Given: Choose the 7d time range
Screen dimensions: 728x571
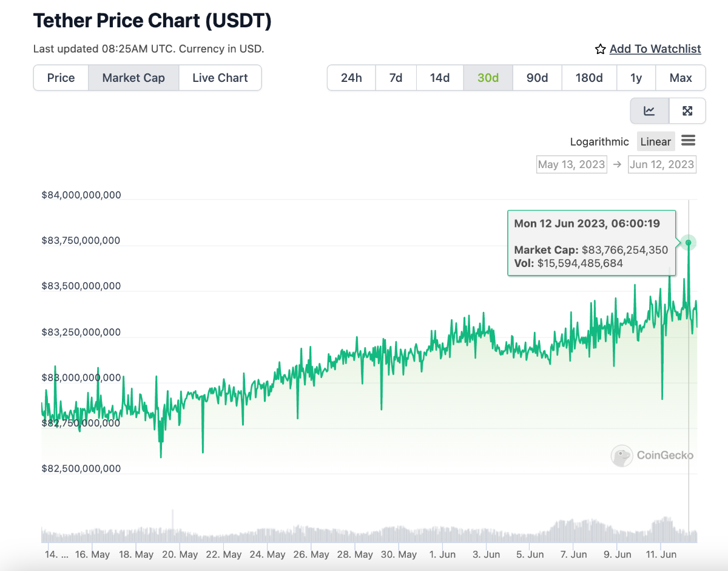Looking at the screenshot, I should [x=396, y=78].
